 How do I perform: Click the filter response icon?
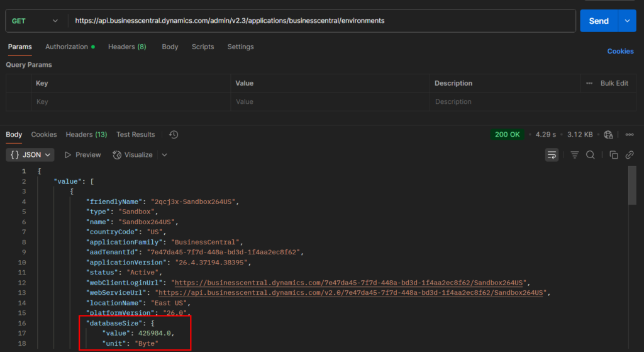pyautogui.click(x=574, y=155)
